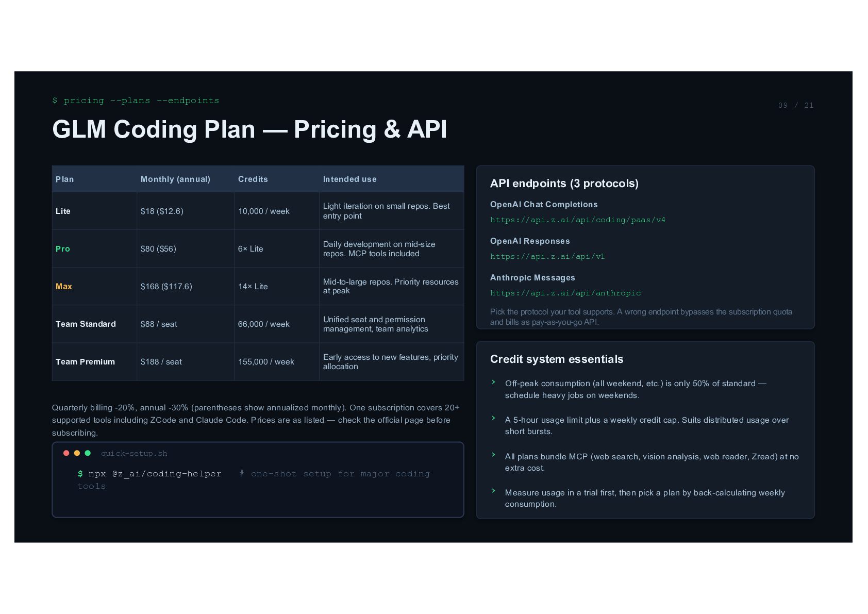Open the OpenAI Responses api/v1 URL
Screen dimensions: 868x614
547,257
